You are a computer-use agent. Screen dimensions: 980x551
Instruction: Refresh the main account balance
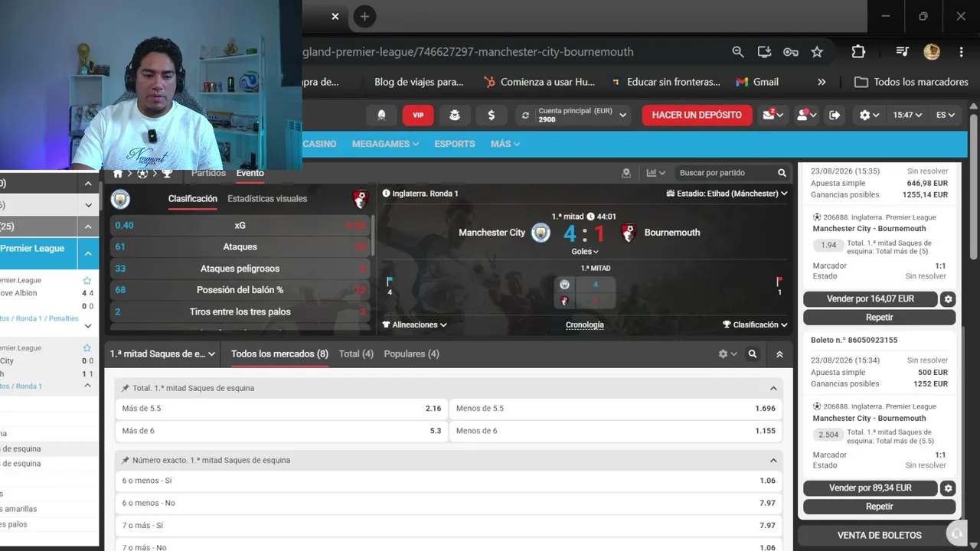click(x=525, y=116)
